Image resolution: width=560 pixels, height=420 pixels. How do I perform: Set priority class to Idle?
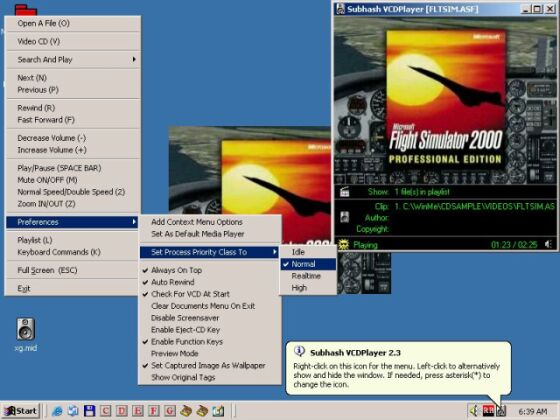pyautogui.click(x=308, y=252)
